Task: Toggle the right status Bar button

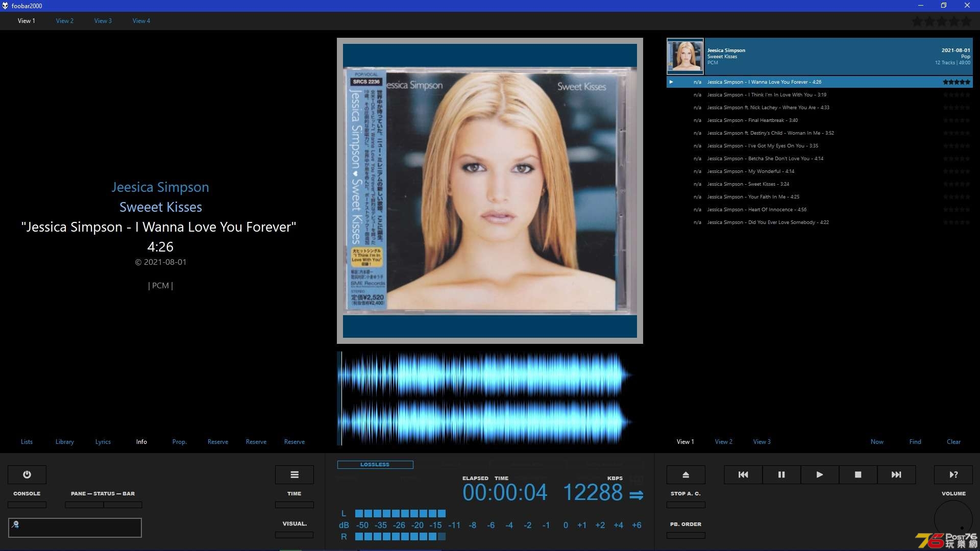Action: tap(123, 505)
